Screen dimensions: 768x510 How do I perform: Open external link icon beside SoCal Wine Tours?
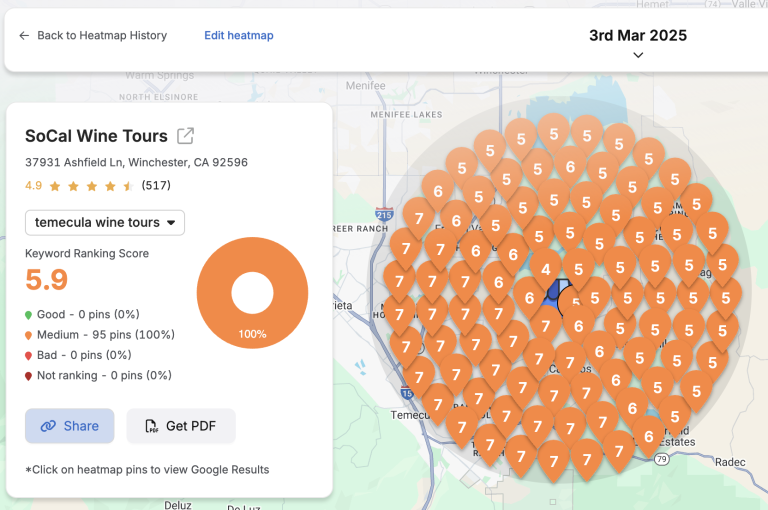click(186, 136)
